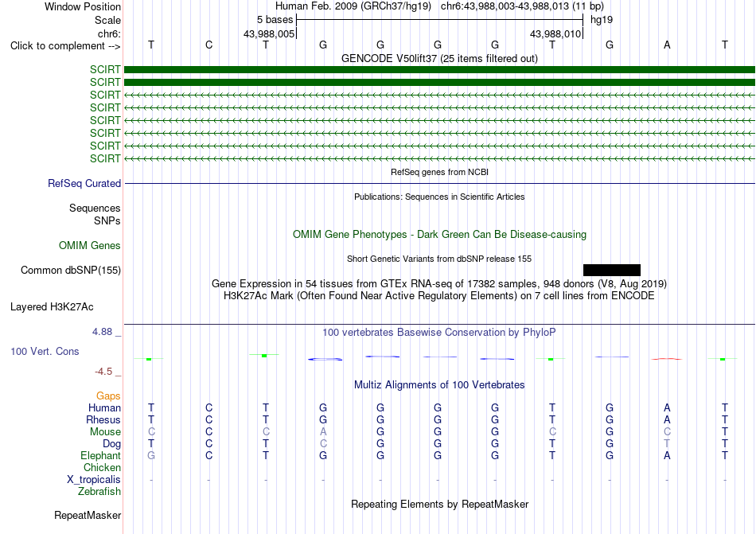Click the Zebrafish alignment row label
Image resolution: width=756 pixels, height=534 pixels.
coord(99,492)
